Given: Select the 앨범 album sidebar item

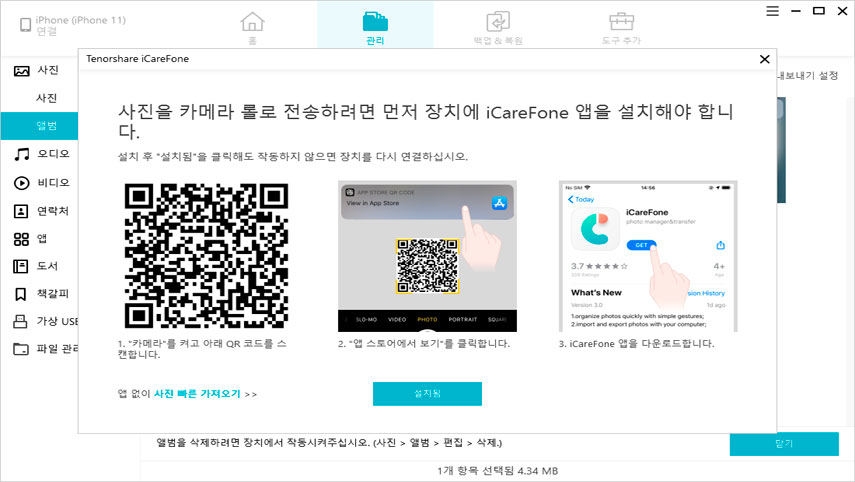Looking at the screenshot, I should 46,126.
